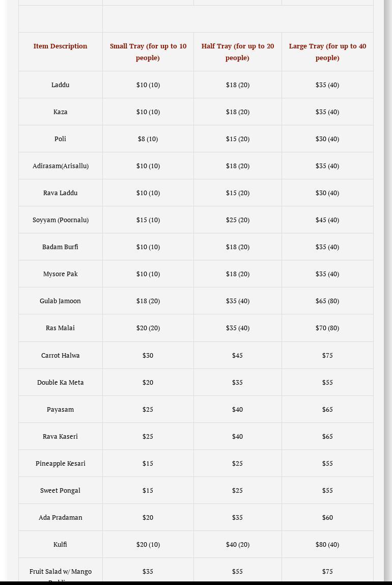The image size is (392, 585).
Task: Select the Badam Burfi item cell
Action: pos(60,247)
